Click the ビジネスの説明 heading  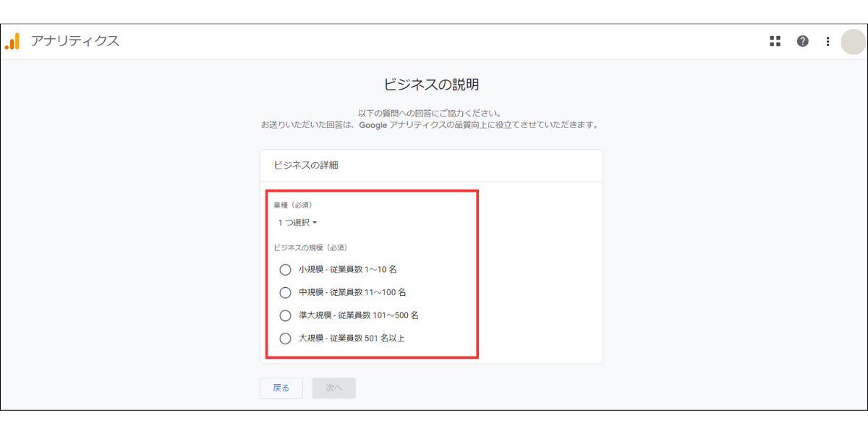431,85
